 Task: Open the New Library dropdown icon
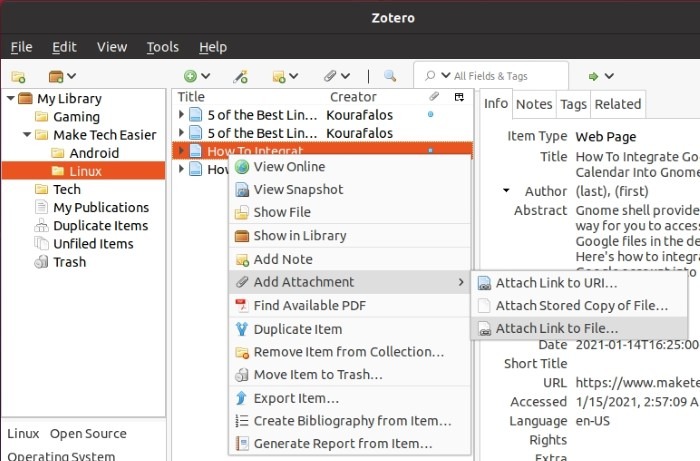62,77
